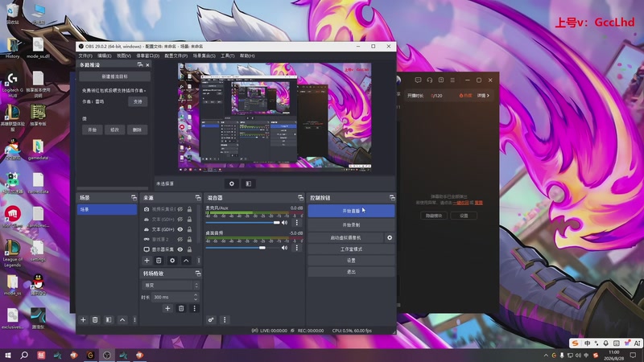Open properties gear below the OBS preview
644x362 pixels.
pyautogui.click(x=232, y=183)
